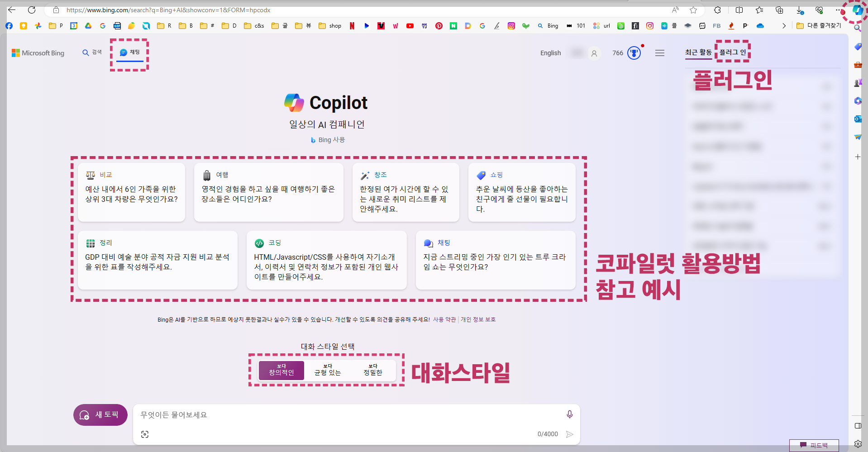Viewport: 868px width, 452px height.
Task: Open the Google Drive bookmark icon
Action: (88, 26)
